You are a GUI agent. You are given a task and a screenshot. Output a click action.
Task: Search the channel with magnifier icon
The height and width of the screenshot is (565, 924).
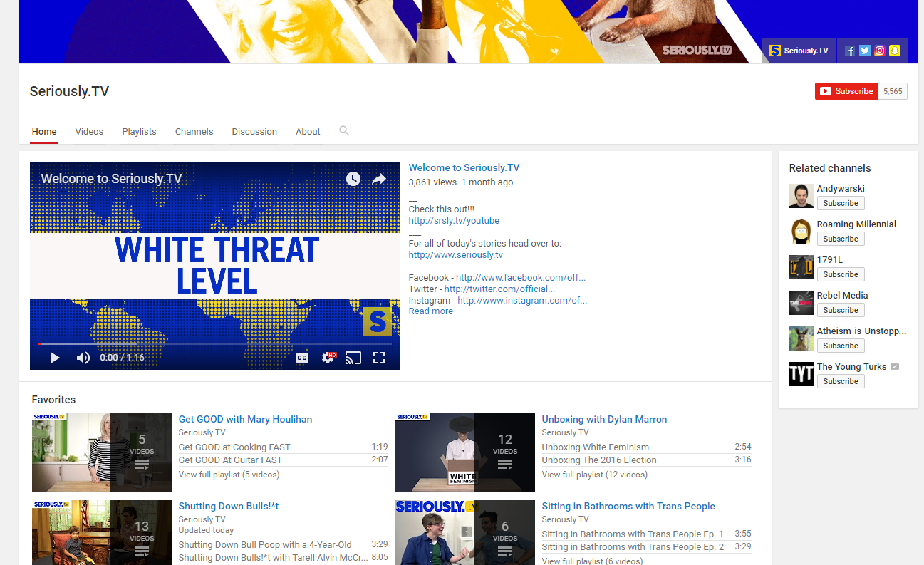(x=344, y=130)
